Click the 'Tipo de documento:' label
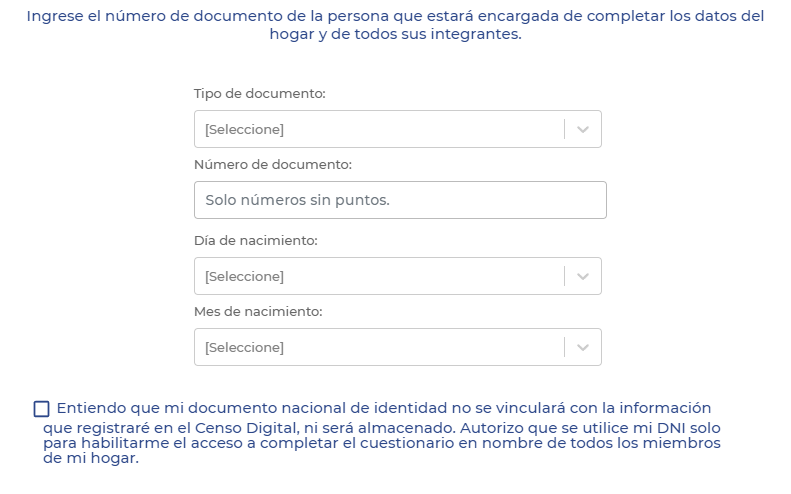Screen dimensions: 791x494 click(260, 94)
